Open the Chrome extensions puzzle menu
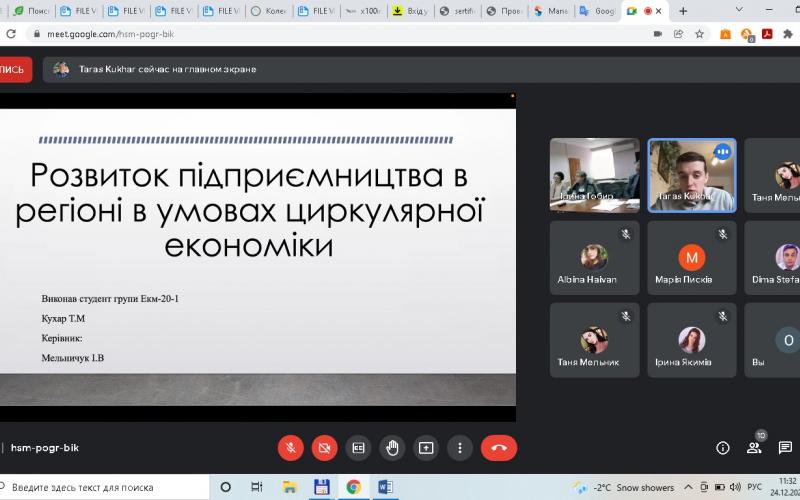This screenshot has width=800, height=500. [x=788, y=34]
